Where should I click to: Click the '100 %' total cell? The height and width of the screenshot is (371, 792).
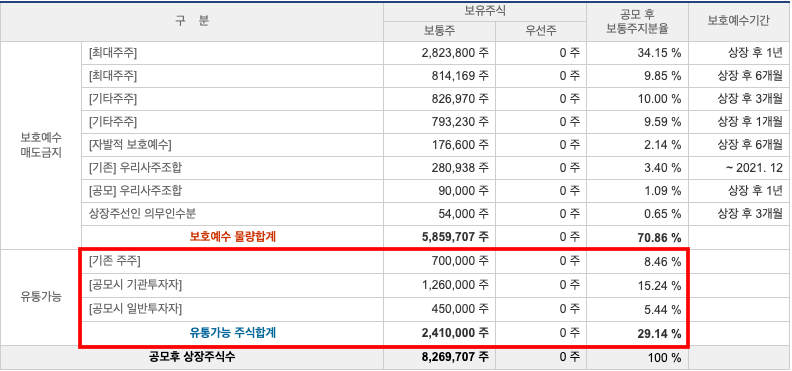pyautogui.click(x=664, y=358)
